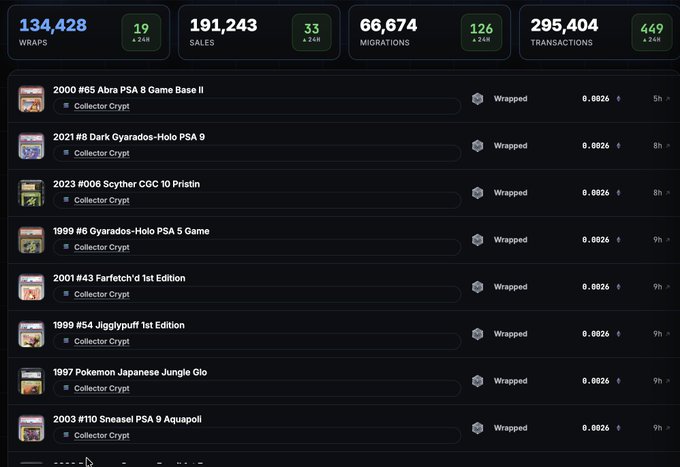
Task: Open Collector Crypt link under Dark Gyarados-Holo
Action: [101, 153]
